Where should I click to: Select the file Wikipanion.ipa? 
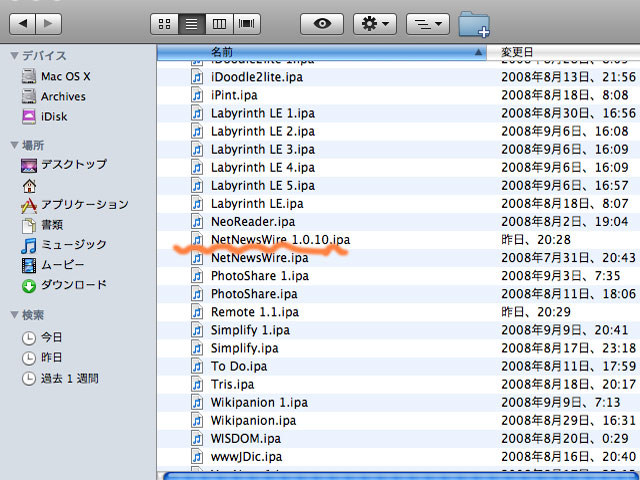[253, 420]
